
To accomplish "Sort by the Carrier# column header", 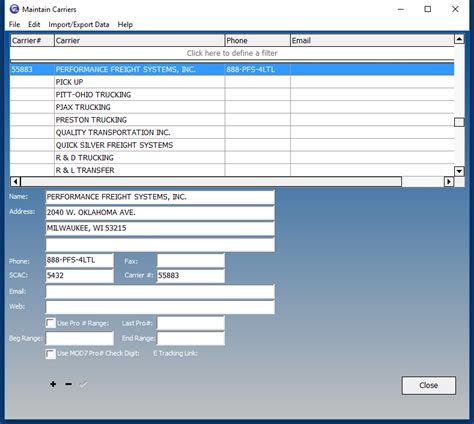I will (x=32, y=41).
